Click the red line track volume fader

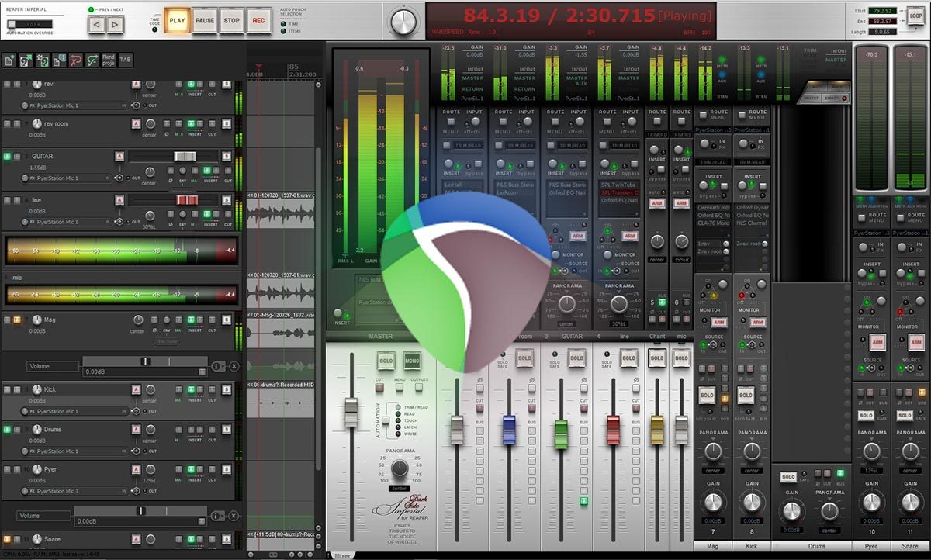pos(188,199)
